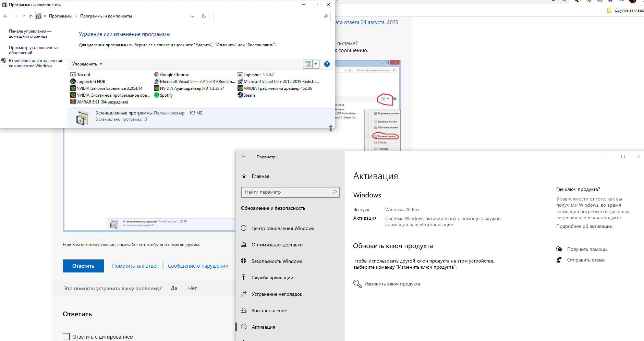Click the search icon in Найти параметр
Image resolution: width=644 pixels, height=341 pixels.
(x=335, y=192)
